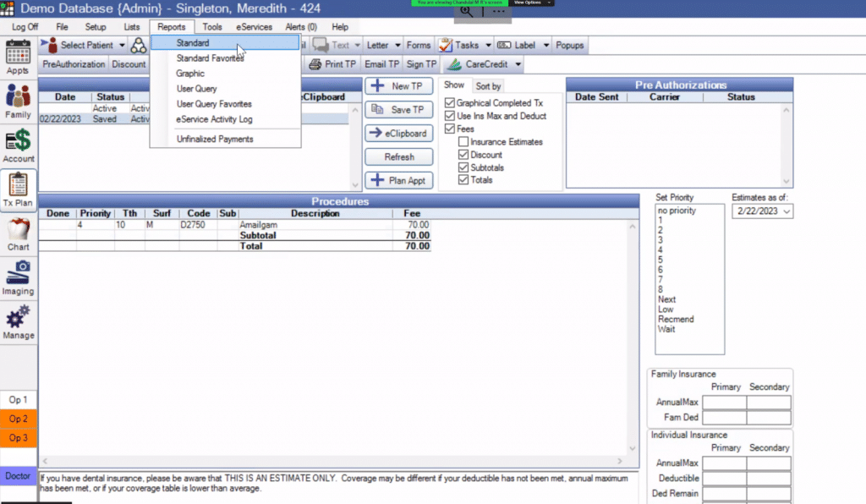
Task: Click the Print TP printer icon
Action: click(315, 64)
